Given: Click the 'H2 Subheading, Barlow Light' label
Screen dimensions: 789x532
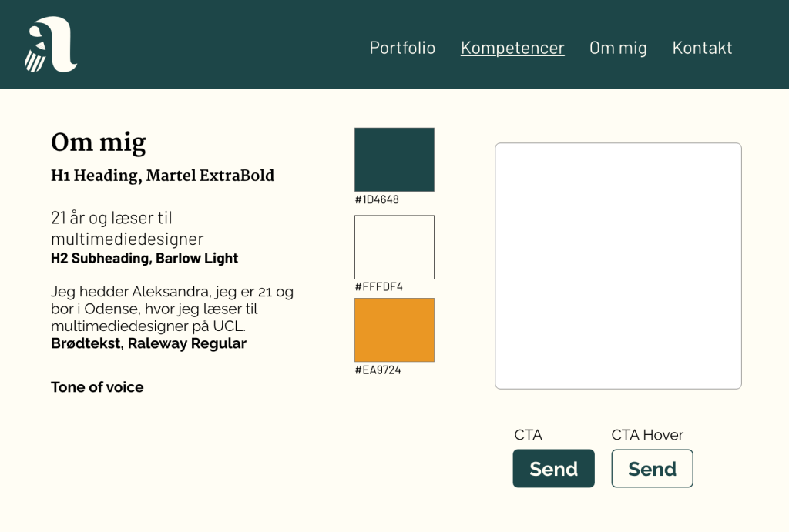Looking at the screenshot, I should click(x=144, y=259).
